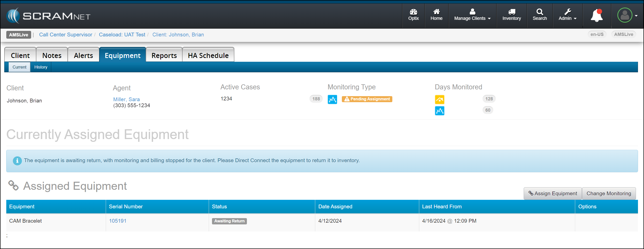Click the Pending Assignment warning badge
This screenshot has height=249, width=644.
367,99
